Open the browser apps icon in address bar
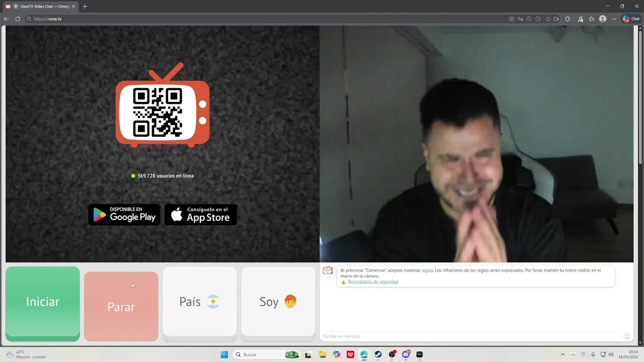Viewport: 644px width, 362px height. (x=512, y=19)
